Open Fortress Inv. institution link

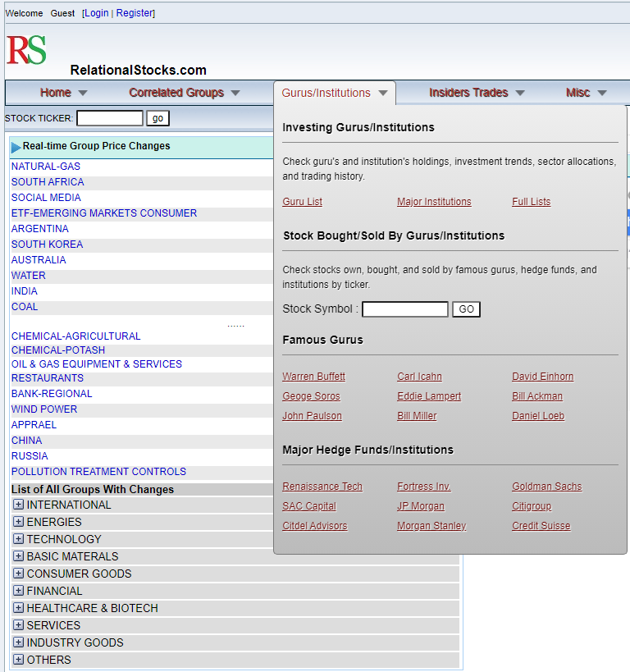[x=424, y=487]
